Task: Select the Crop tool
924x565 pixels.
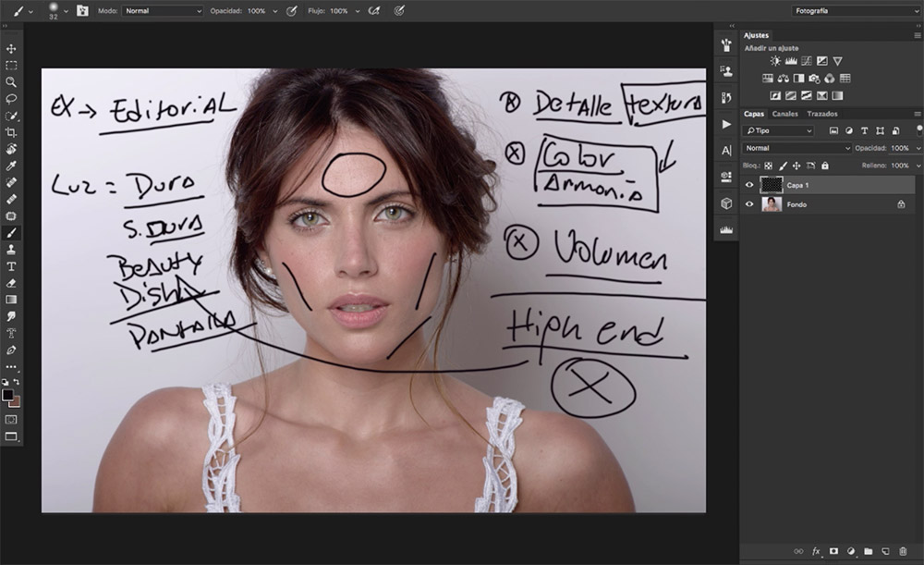Action: [11, 132]
